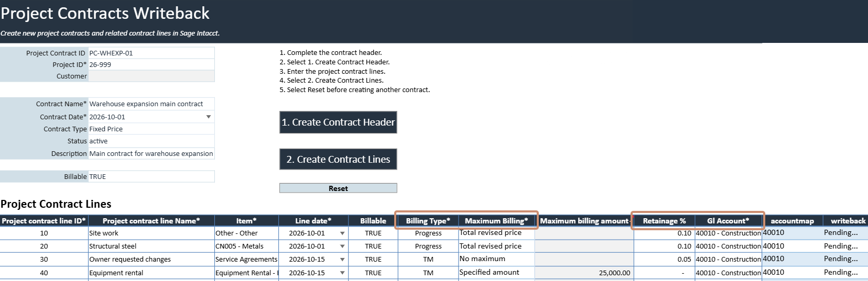Open Line date dropdown for Owner requested changes

tap(342, 260)
